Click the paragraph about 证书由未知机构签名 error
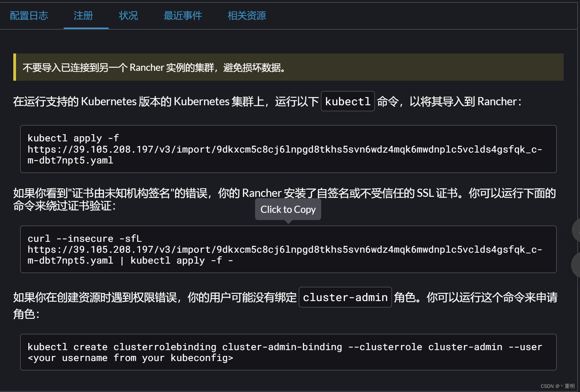The height and width of the screenshot is (392, 580). (285, 199)
